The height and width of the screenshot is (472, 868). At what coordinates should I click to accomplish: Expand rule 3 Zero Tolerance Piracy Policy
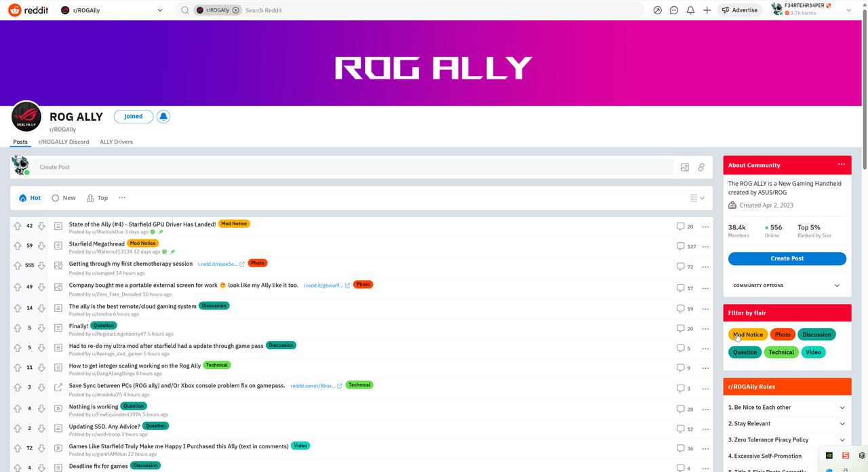787,440
